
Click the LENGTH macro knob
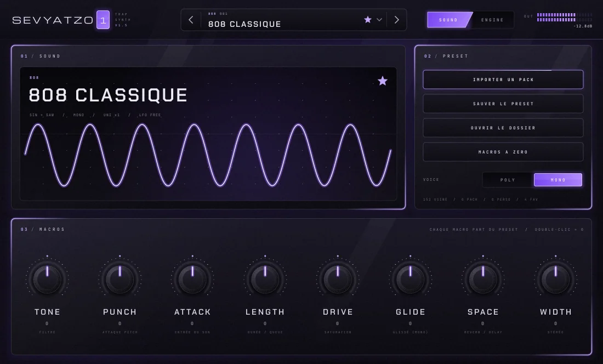click(x=265, y=278)
